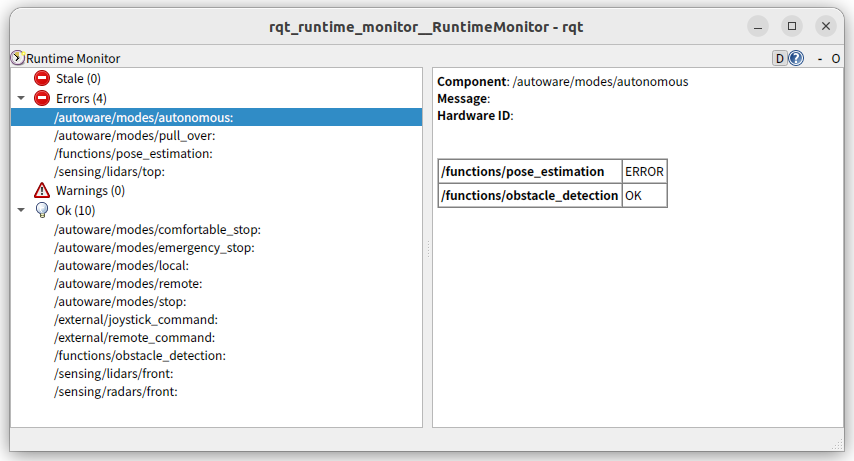The width and height of the screenshot is (854, 461).
Task: Select /functions/pose_estimation in error list
Action: click(x=133, y=154)
